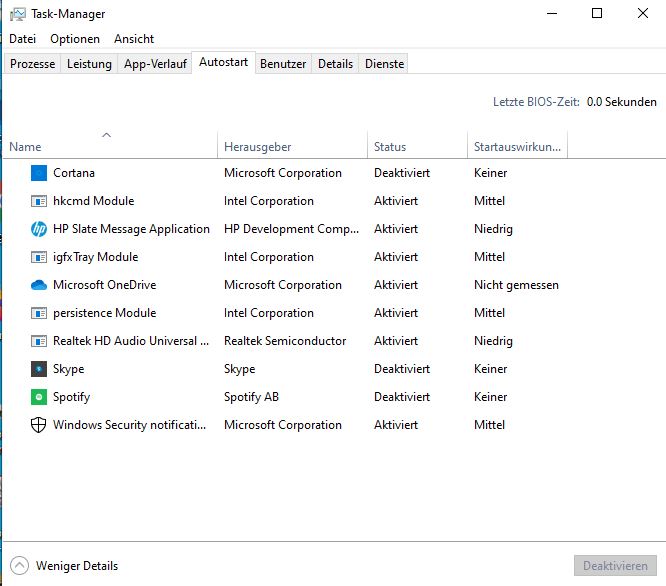Click Deaktiviert status of Skype
The height and width of the screenshot is (586, 666).
pyautogui.click(x=402, y=369)
